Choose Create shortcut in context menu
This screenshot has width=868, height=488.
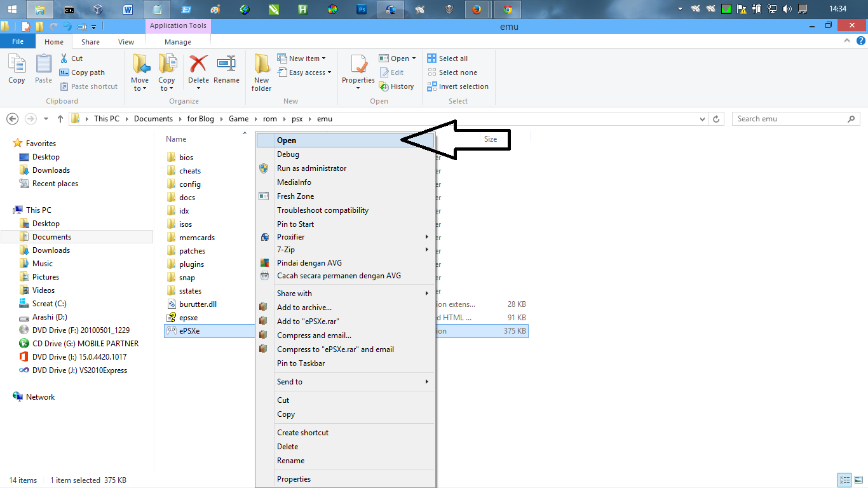pos(345,433)
